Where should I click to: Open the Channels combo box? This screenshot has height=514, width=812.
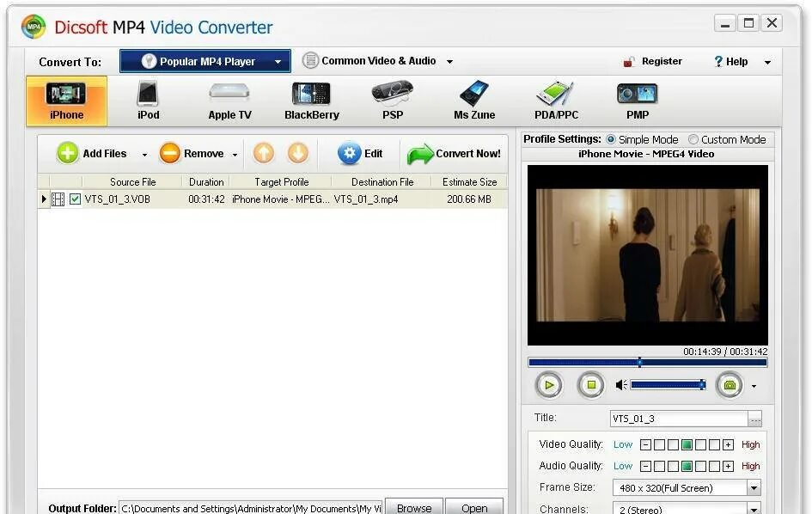[687, 508]
